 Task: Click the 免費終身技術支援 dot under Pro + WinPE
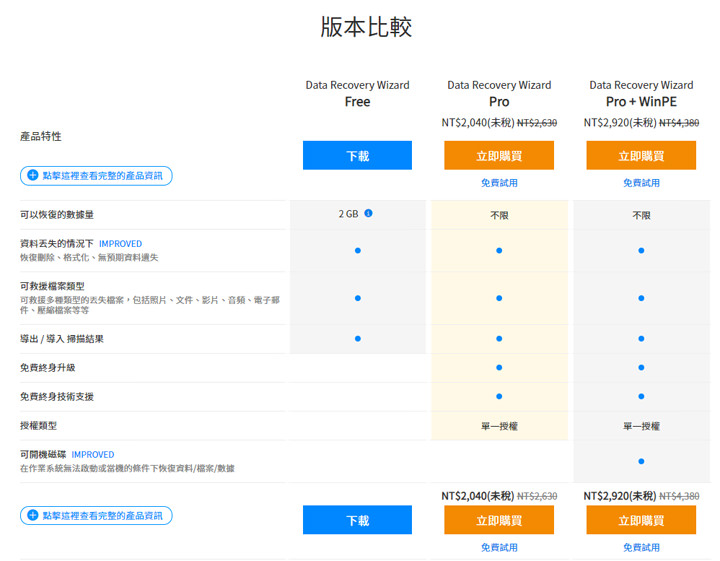pos(641,397)
